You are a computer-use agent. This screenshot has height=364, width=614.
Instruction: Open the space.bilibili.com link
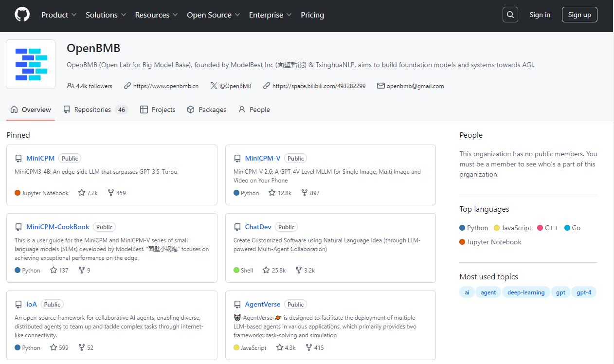point(319,86)
